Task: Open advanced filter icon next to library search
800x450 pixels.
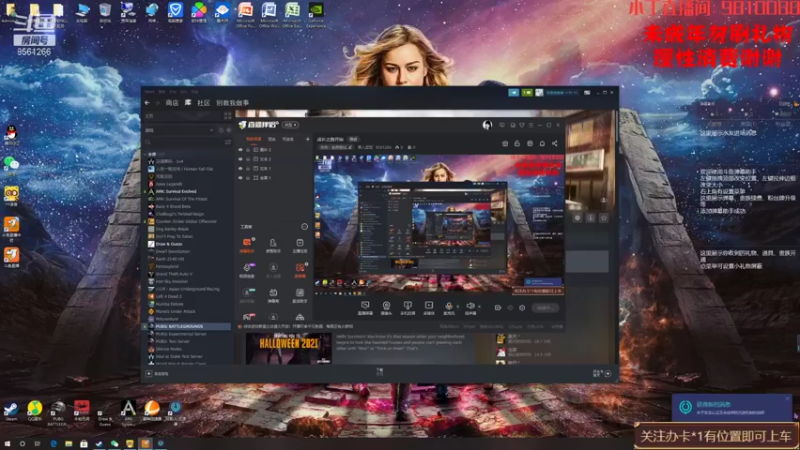Action: point(228,142)
